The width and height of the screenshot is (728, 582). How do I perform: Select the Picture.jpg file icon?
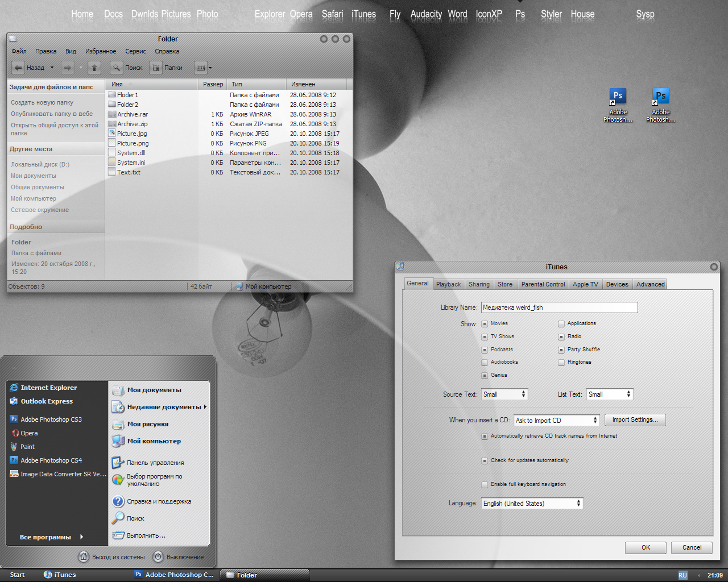point(112,134)
